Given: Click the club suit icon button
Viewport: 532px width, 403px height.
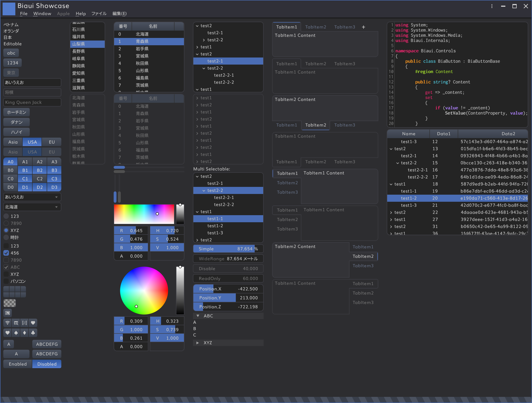Looking at the screenshot, I should pyautogui.click(x=33, y=333).
